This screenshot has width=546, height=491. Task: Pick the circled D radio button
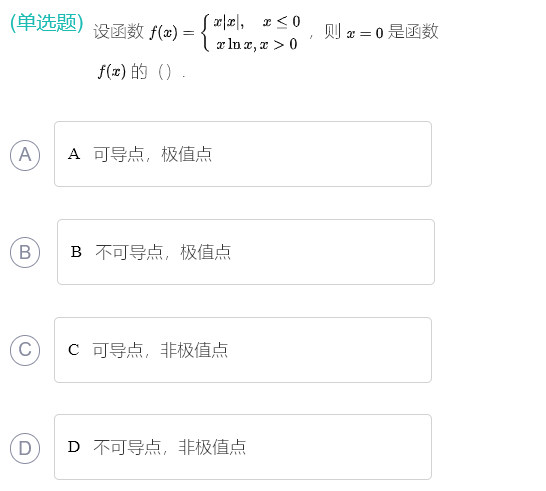tap(25, 449)
